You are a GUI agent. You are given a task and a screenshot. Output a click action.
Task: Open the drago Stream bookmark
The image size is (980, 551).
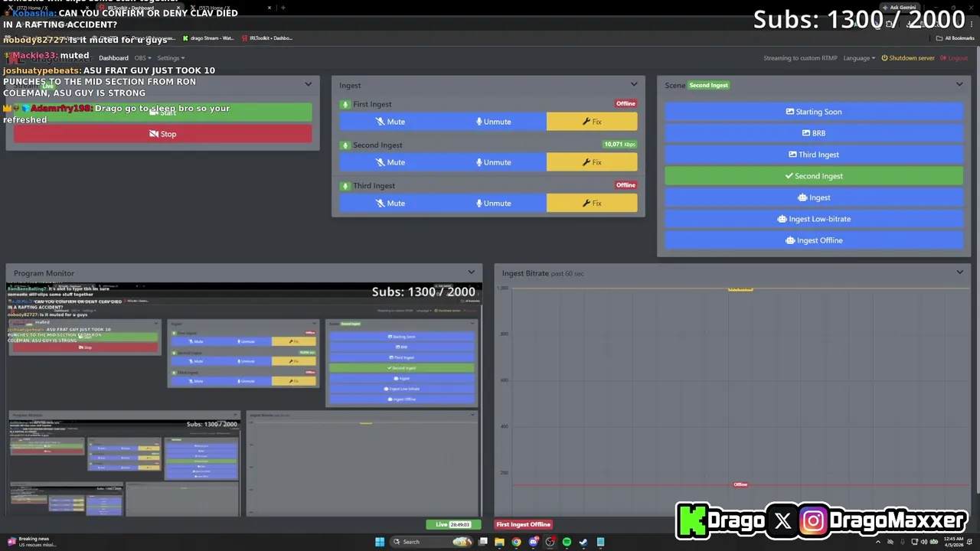click(208, 37)
